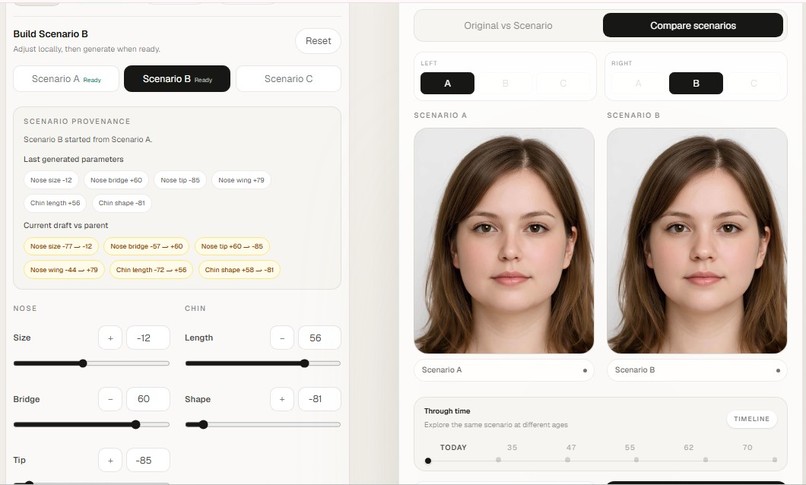
Task: Click the Chin Shape value field
Action: point(319,399)
